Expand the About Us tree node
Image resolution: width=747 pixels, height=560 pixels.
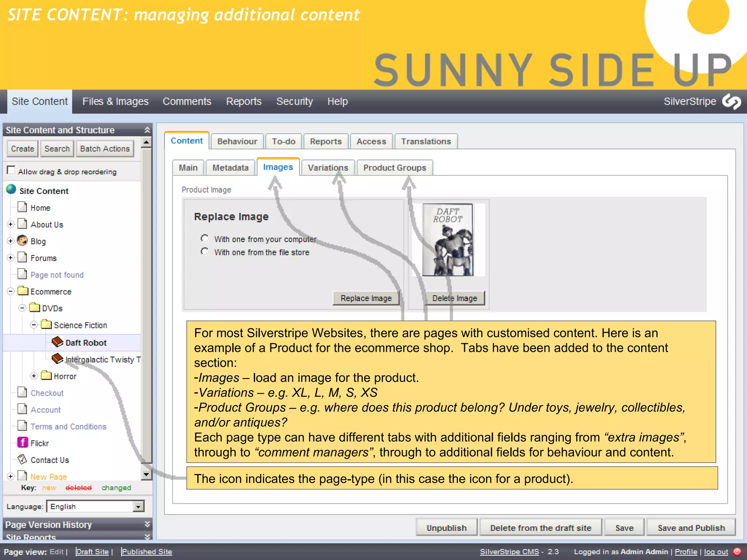11,224
